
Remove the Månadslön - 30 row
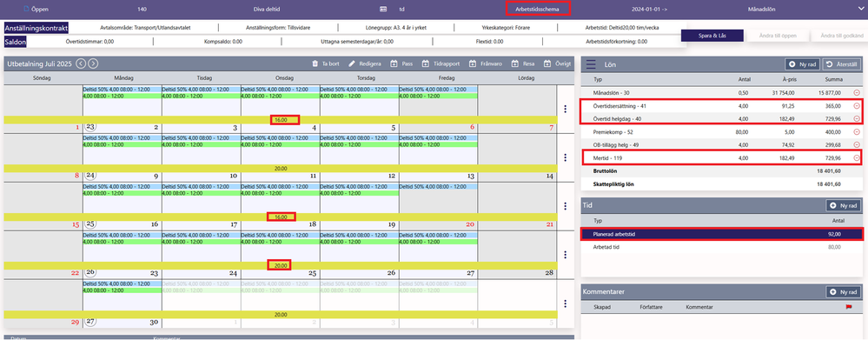(857, 92)
